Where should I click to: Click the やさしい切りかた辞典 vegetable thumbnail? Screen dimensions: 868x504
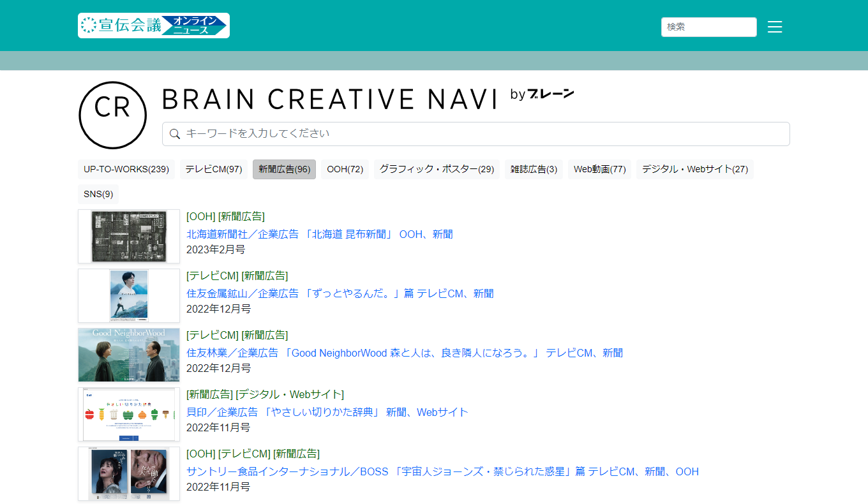point(129,414)
